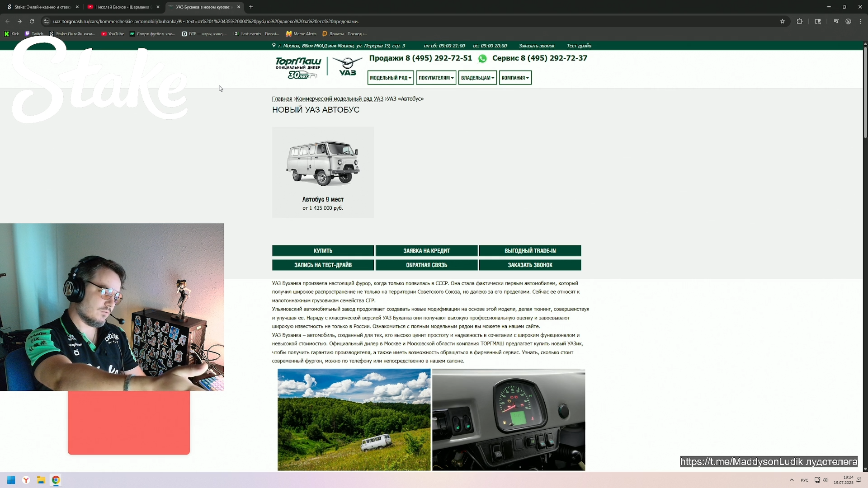Click the location pin icon by address

pos(274,45)
